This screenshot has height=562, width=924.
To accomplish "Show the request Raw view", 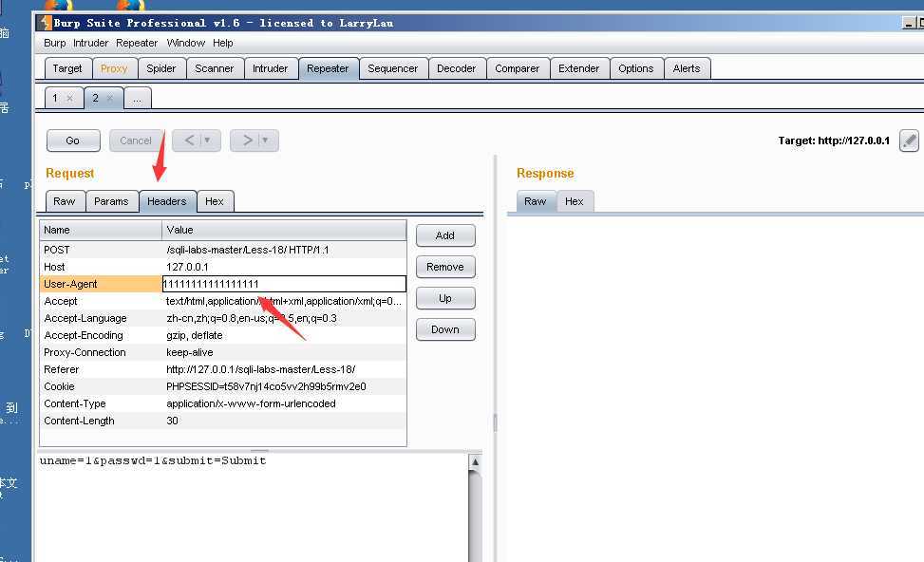I will point(65,201).
